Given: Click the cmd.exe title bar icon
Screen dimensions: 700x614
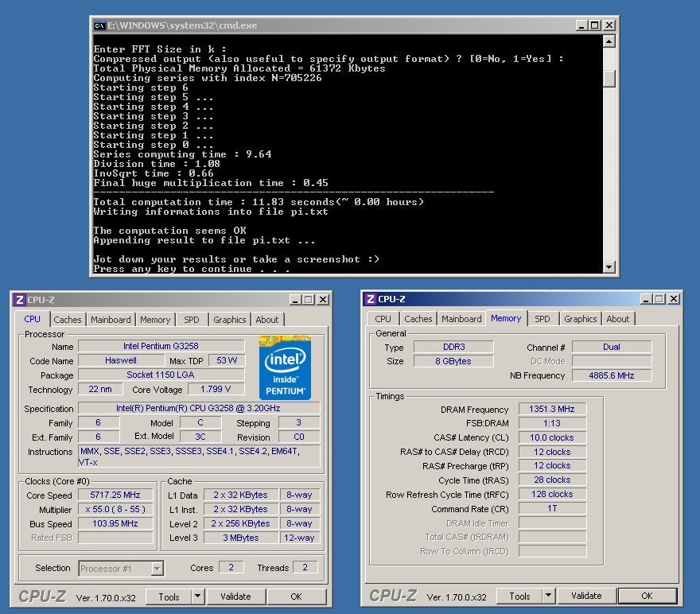Looking at the screenshot, I should pyautogui.click(x=99, y=25).
